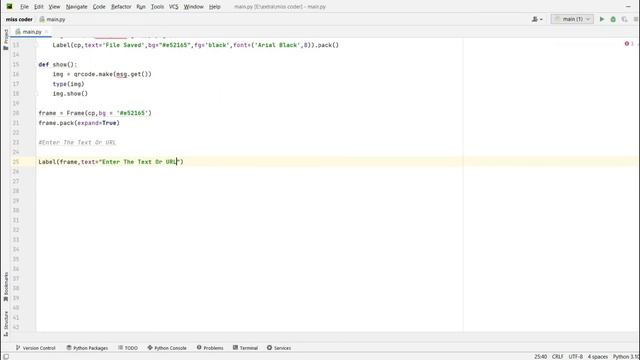The image size is (640, 360).
Task: Open the Python Packages tool window
Action: (x=87, y=348)
